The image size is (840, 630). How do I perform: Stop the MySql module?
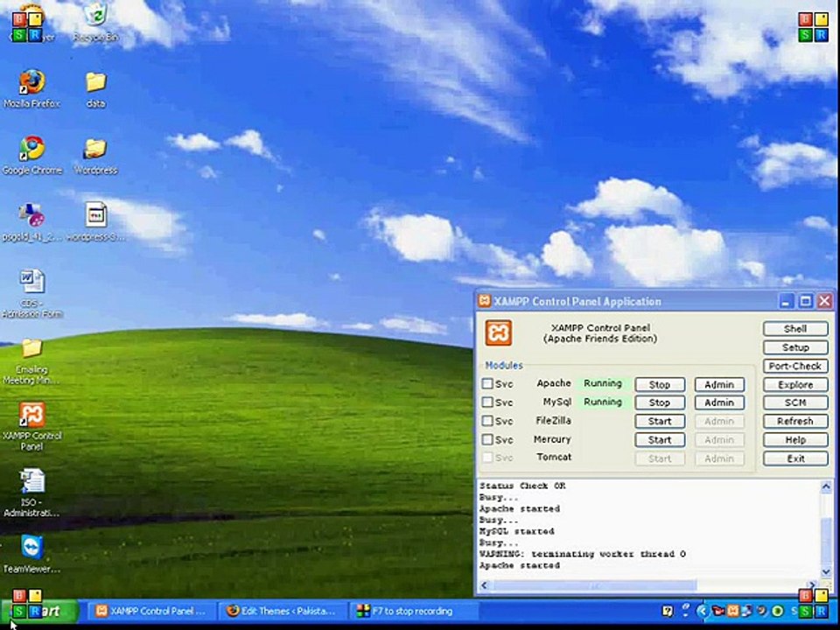click(660, 402)
